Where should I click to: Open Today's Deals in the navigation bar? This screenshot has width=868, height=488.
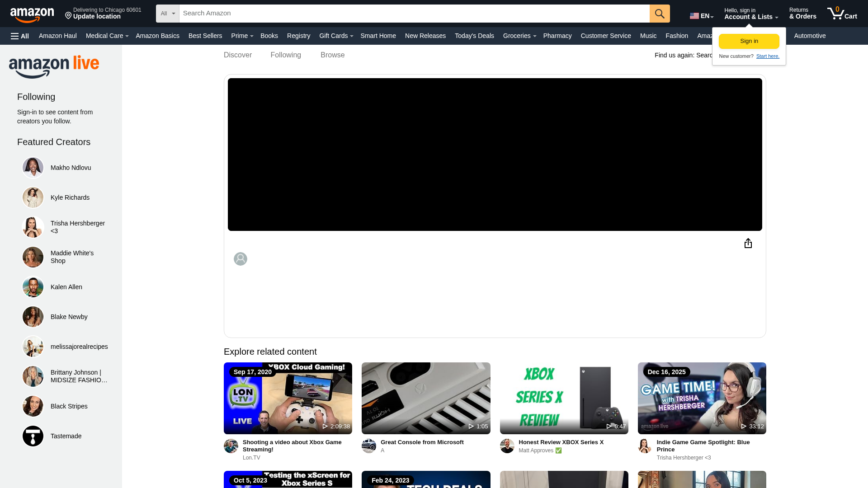474,36
